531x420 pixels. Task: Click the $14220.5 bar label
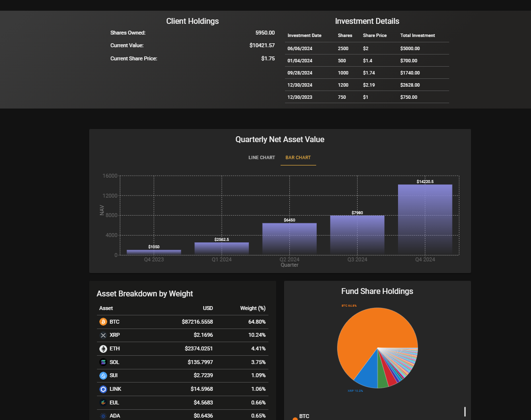(x=425, y=182)
